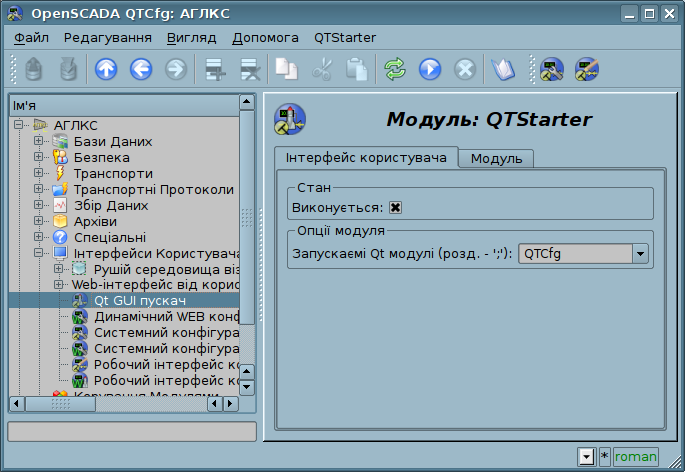Click the empty field below the tree
Viewport: 685px width, 472px height.
click(132, 431)
